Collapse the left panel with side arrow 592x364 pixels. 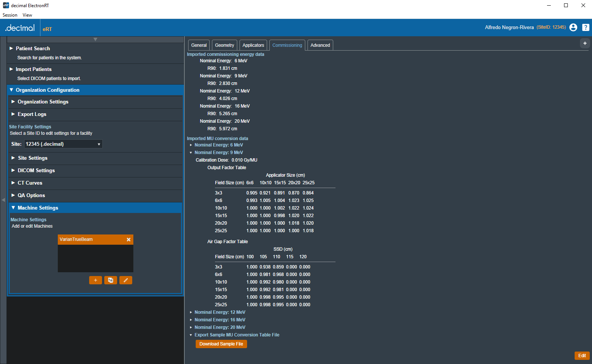point(3,200)
